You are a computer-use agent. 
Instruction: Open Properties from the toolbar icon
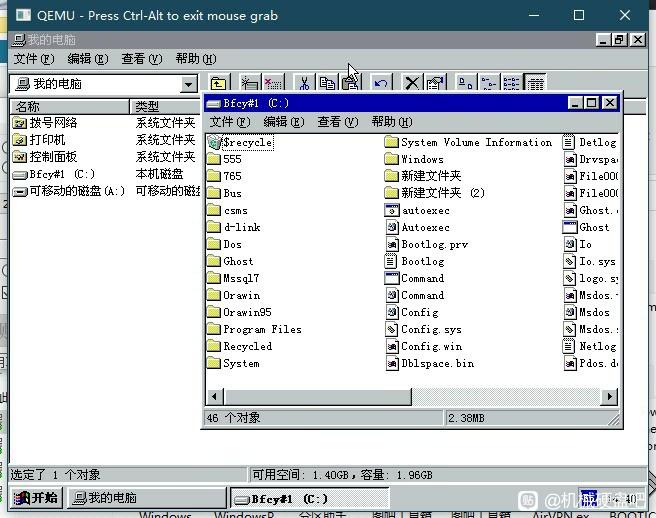pos(435,83)
